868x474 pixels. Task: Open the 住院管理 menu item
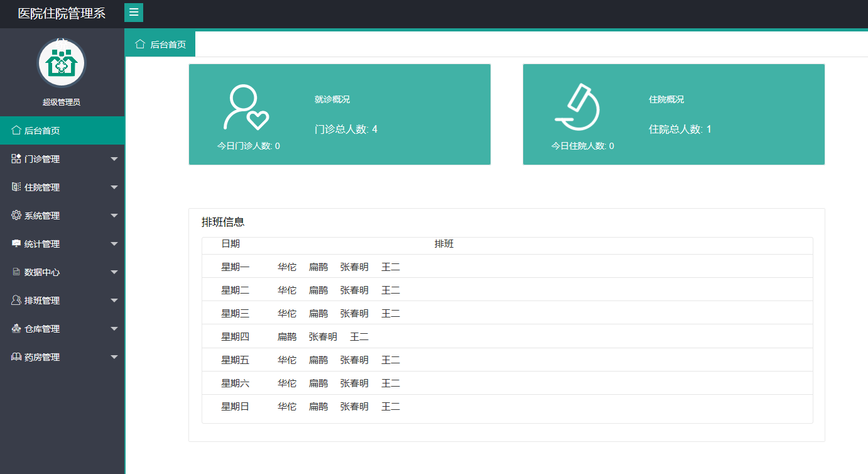(62, 187)
